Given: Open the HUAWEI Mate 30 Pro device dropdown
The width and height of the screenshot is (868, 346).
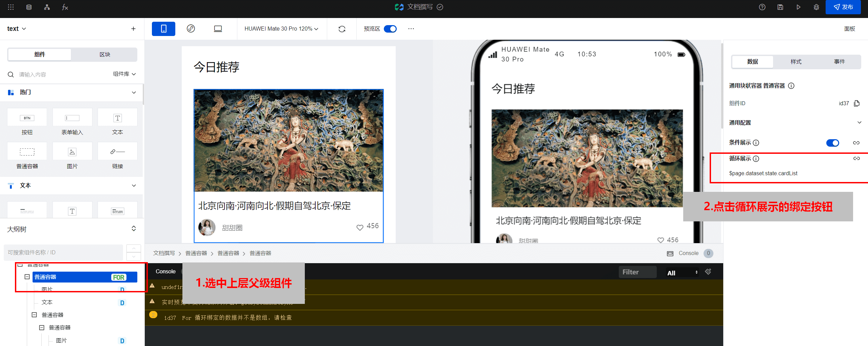Looking at the screenshot, I should pos(281,29).
